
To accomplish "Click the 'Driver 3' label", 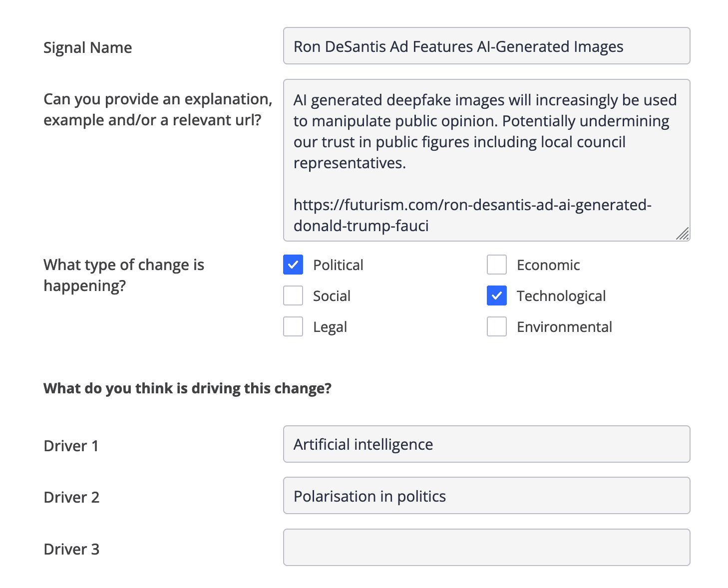I will pos(72,549).
